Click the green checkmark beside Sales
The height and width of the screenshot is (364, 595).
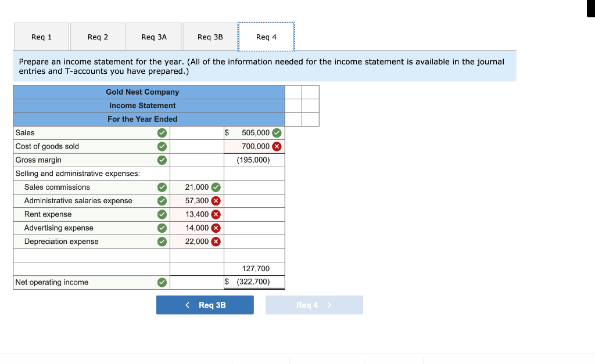(x=162, y=132)
